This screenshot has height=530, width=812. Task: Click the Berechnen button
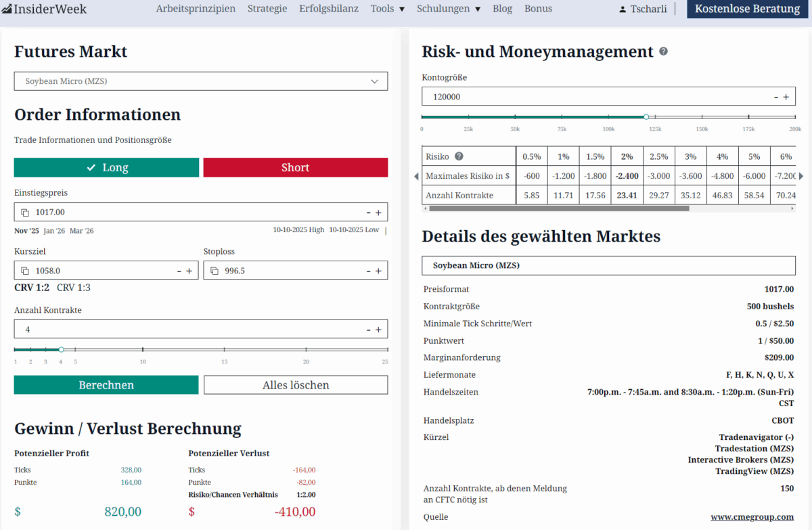106,384
